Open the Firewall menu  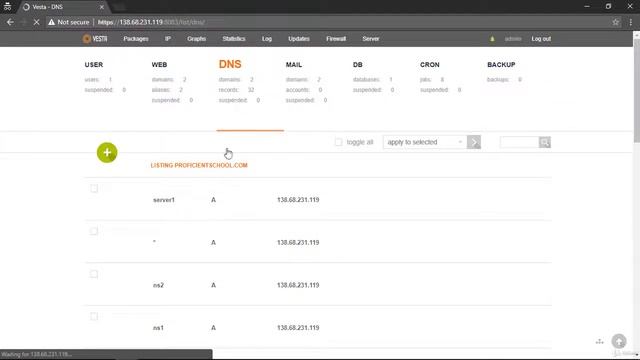click(x=336, y=39)
